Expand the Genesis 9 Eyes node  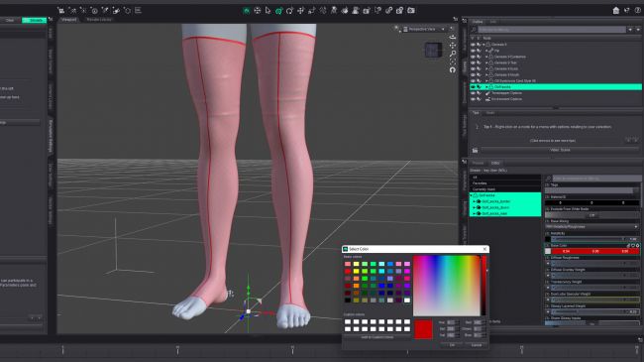tap(486, 69)
